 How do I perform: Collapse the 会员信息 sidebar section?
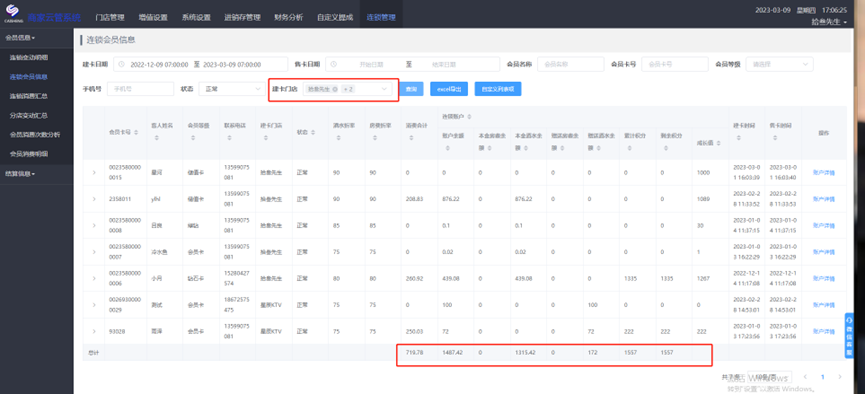pyautogui.click(x=20, y=38)
